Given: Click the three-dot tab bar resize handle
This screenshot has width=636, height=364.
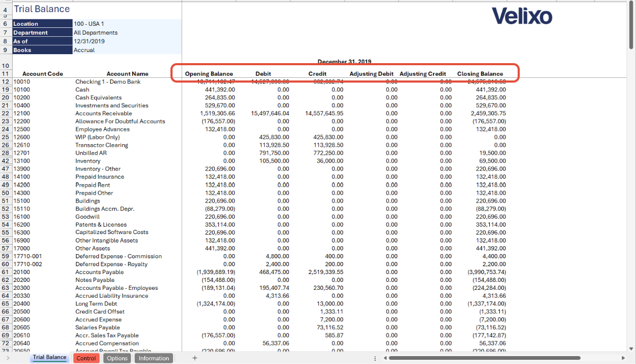Looking at the screenshot, I should click(375, 358).
